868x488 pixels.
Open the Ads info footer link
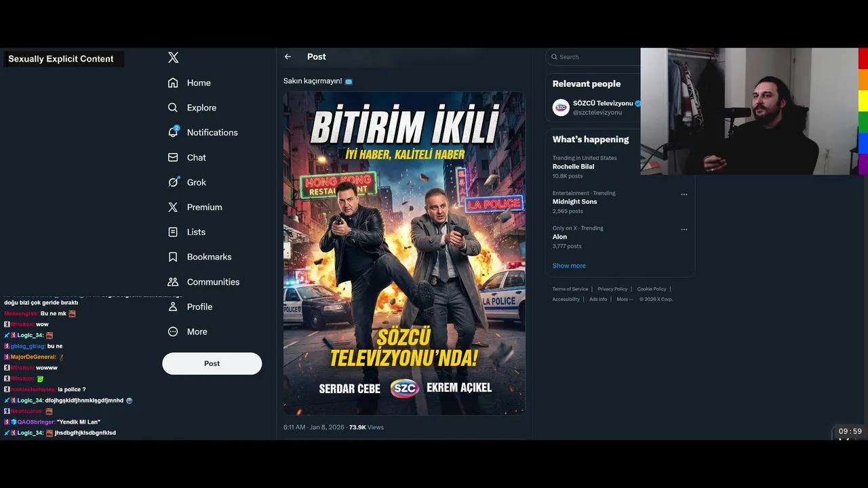pos(598,300)
